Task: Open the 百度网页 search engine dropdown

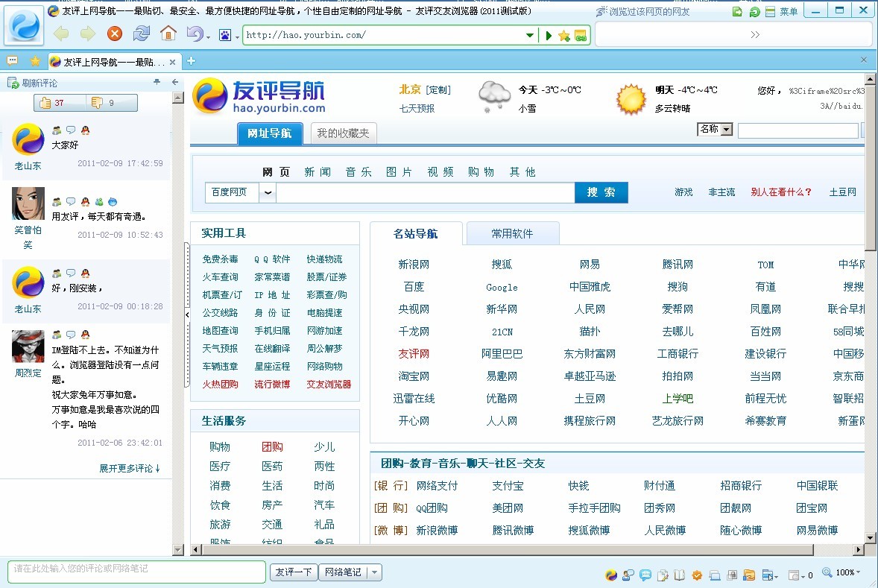Action: [x=268, y=192]
